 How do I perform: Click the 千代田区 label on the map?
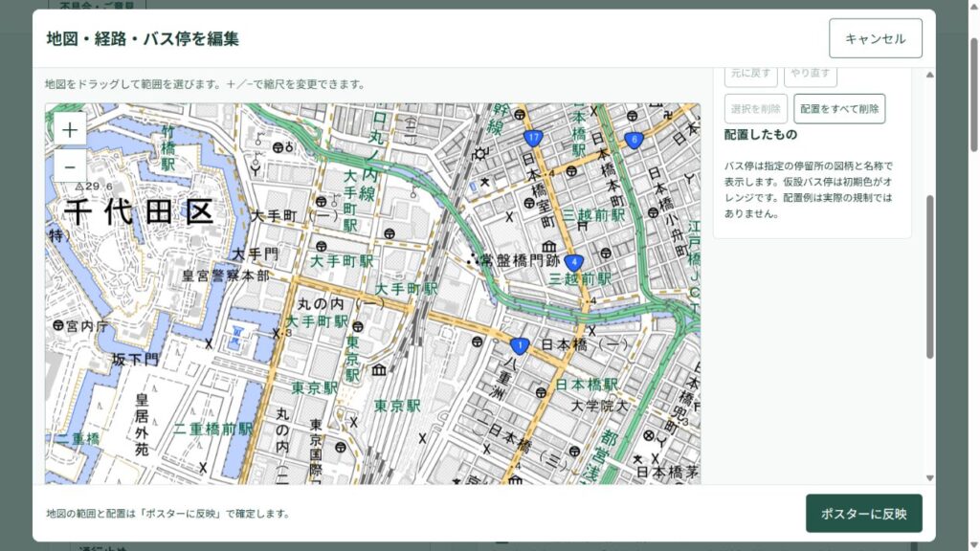coord(139,211)
